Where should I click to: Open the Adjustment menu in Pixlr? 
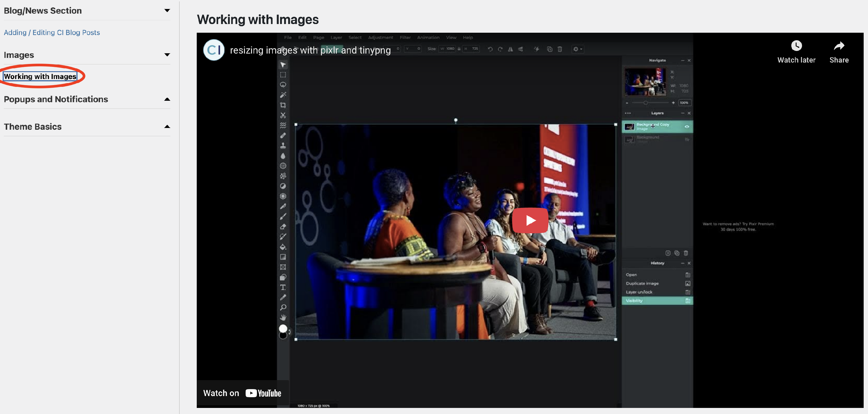click(x=380, y=37)
